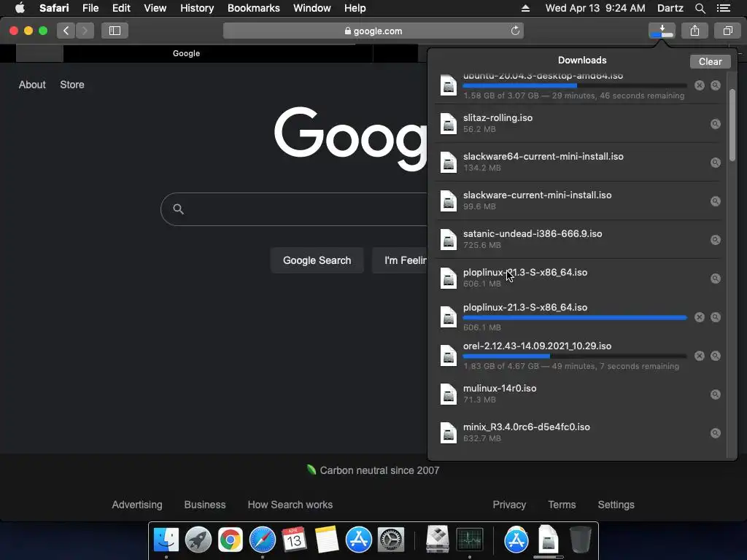Open the Settings link in the footer
This screenshot has width=747, height=560.
616,505
